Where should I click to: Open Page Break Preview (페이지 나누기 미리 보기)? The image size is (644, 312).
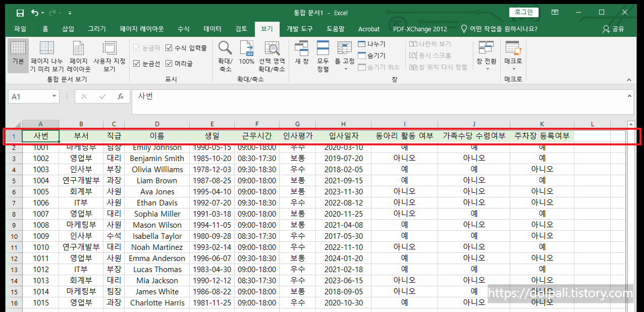47,56
